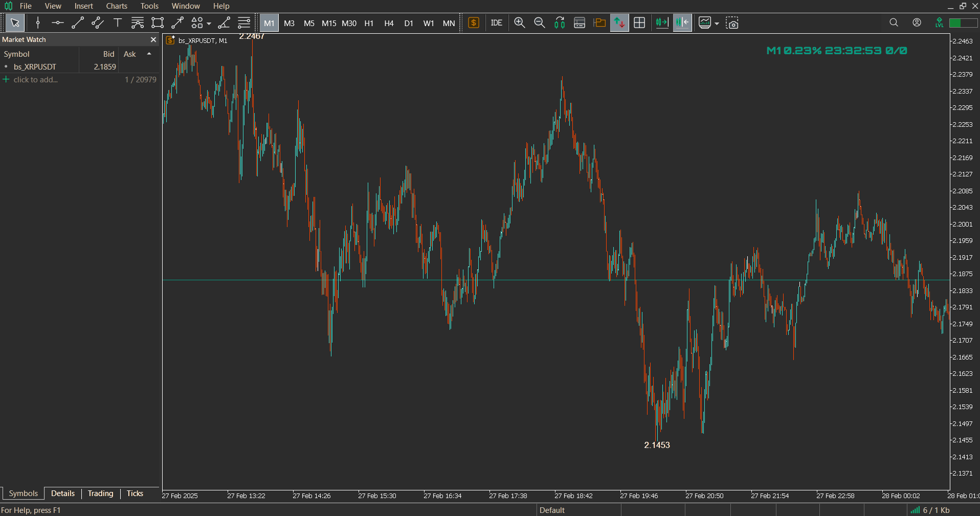Image resolution: width=980 pixels, height=516 pixels.
Task: Take a chart screenshot with camera icon
Action: [x=732, y=23]
